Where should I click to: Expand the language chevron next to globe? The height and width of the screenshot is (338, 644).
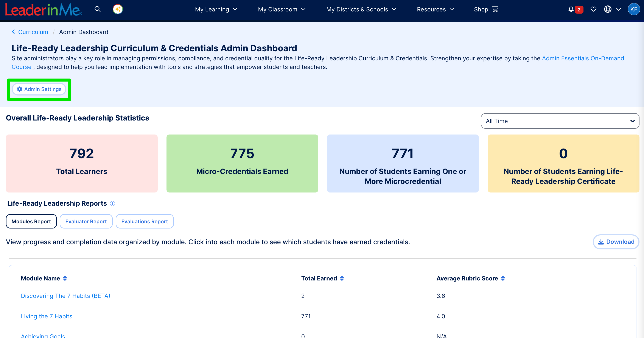[x=619, y=9]
